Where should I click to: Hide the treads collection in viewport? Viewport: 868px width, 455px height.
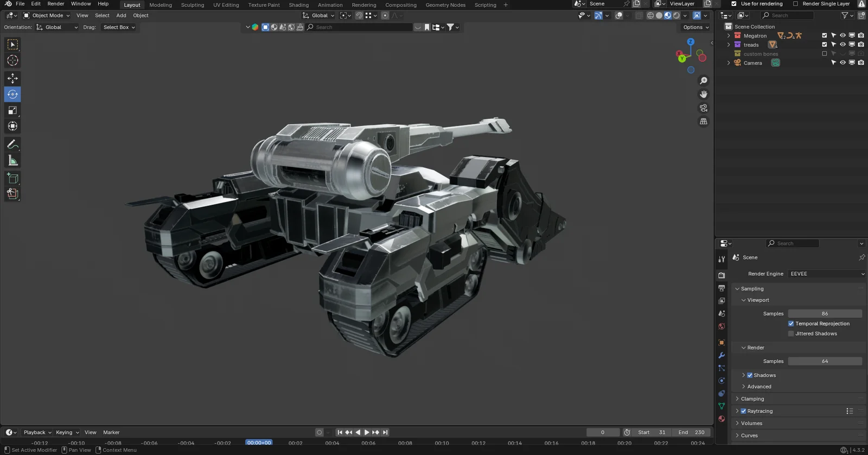point(843,45)
